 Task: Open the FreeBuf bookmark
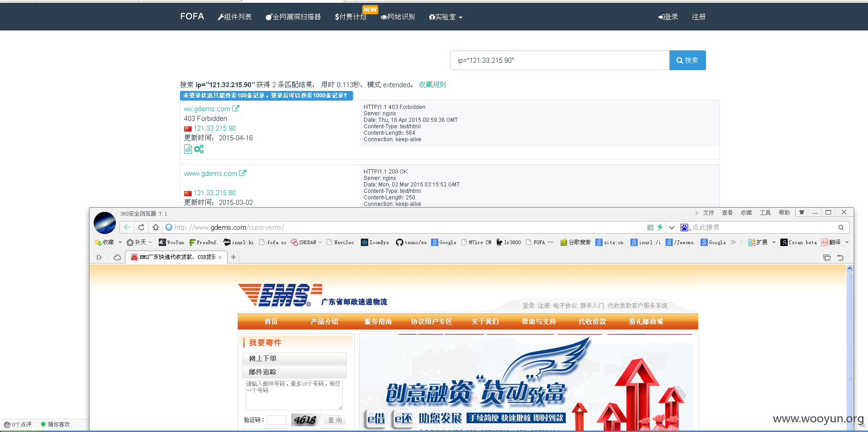tap(203, 242)
